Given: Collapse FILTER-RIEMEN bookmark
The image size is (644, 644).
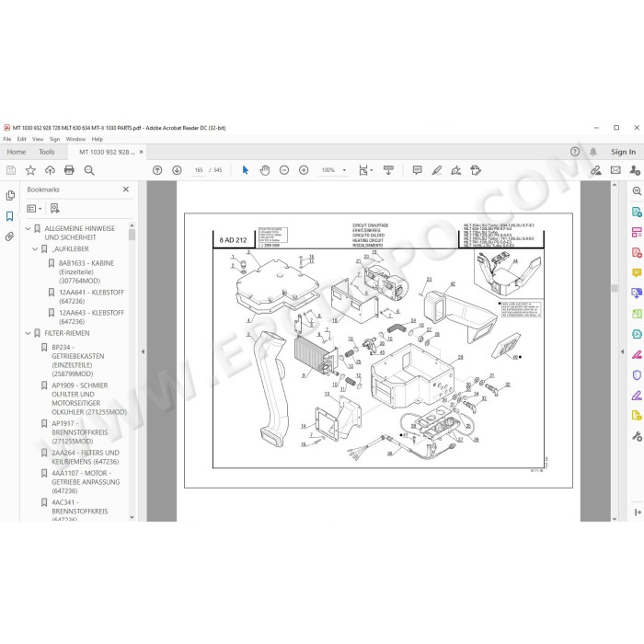Looking at the screenshot, I should (x=28, y=333).
